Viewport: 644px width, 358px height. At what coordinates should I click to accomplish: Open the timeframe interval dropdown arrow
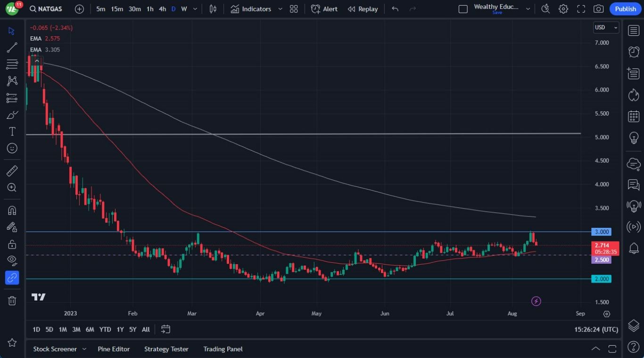195,9
